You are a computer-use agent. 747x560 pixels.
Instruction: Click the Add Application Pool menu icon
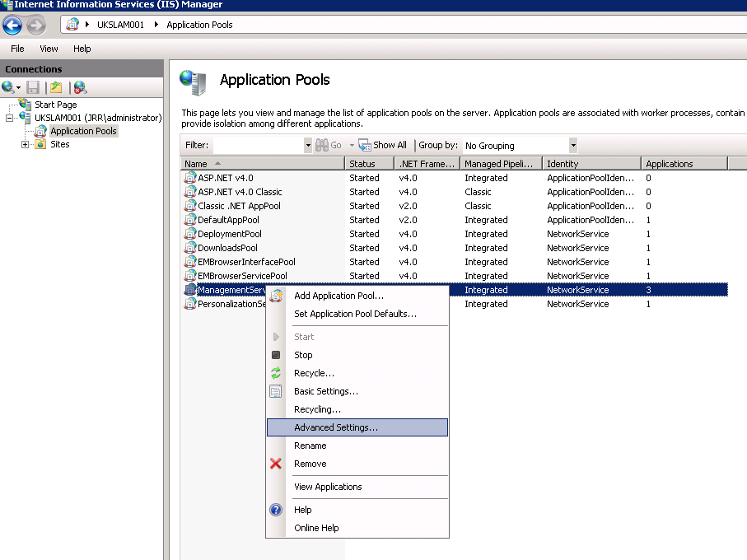276,296
